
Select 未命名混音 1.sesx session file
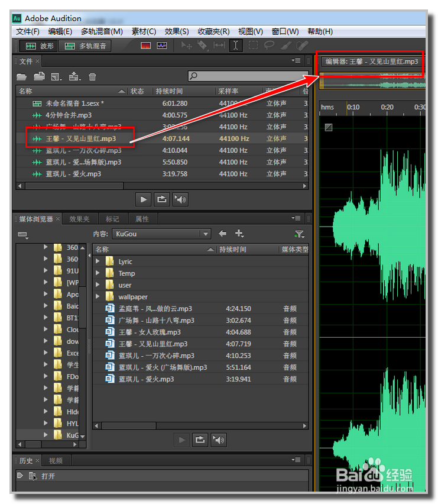click(x=162, y=104)
